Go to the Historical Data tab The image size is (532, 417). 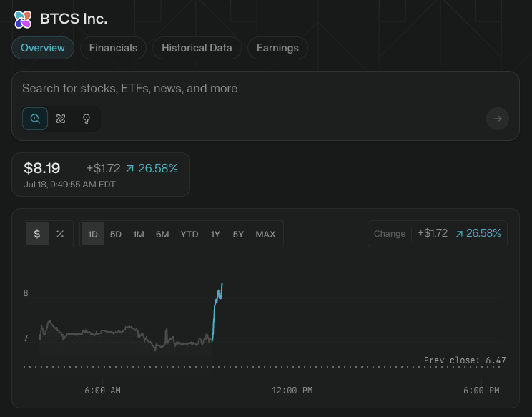coord(197,48)
